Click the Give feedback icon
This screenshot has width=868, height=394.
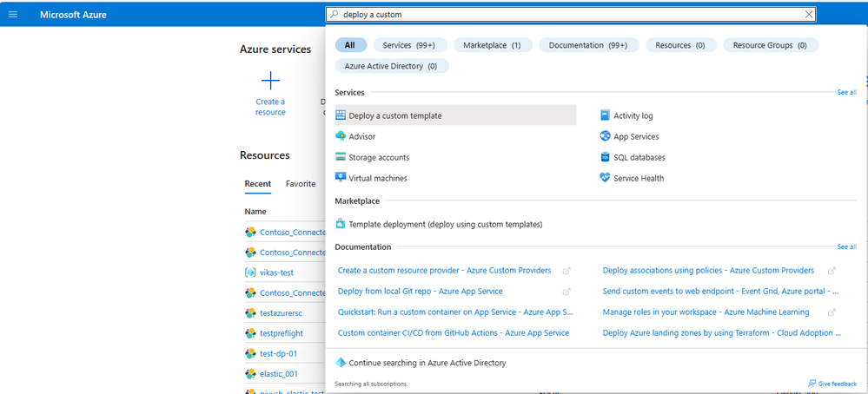click(812, 383)
